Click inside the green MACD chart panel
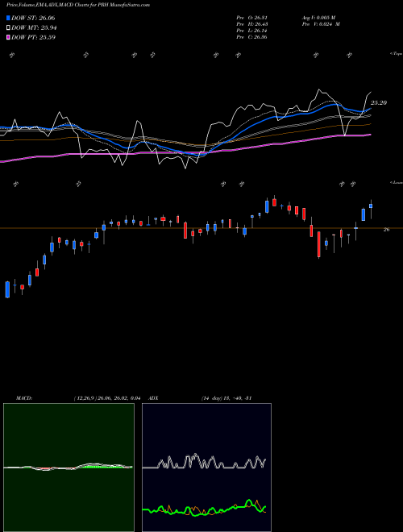The width and height of the screenshot is (403, 532). (69, 468)
